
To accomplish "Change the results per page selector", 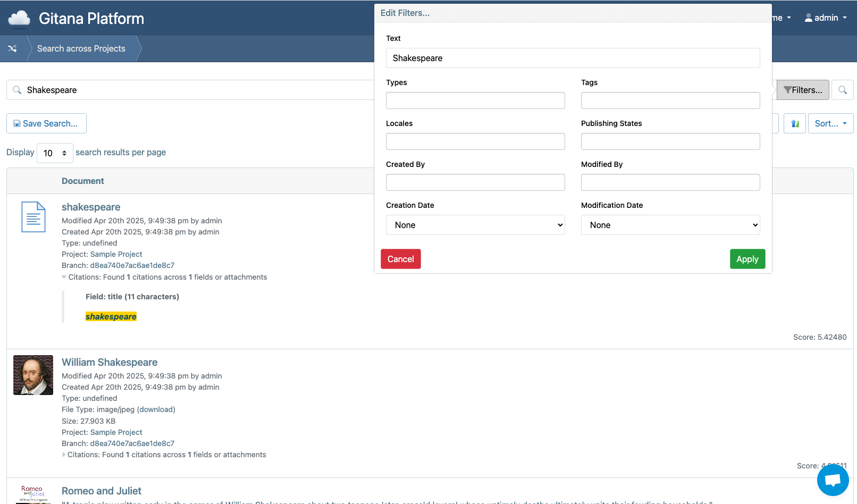I will pos(55,153).
